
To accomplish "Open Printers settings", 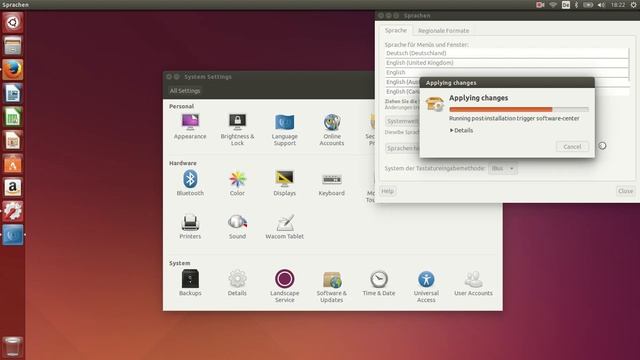I will point(190,227).
